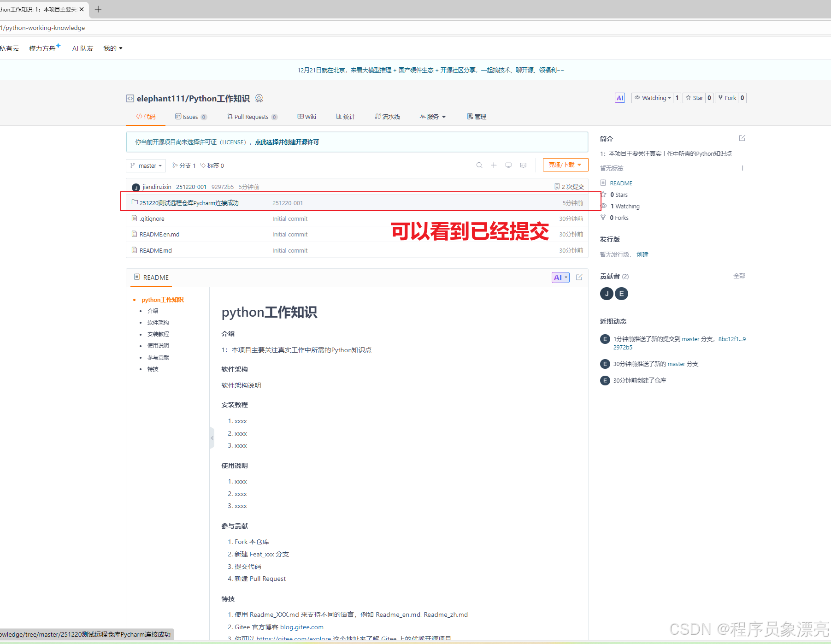Open the 管理 tab
The width and height of the screenshot is (831, 644).
click(477, 117)
